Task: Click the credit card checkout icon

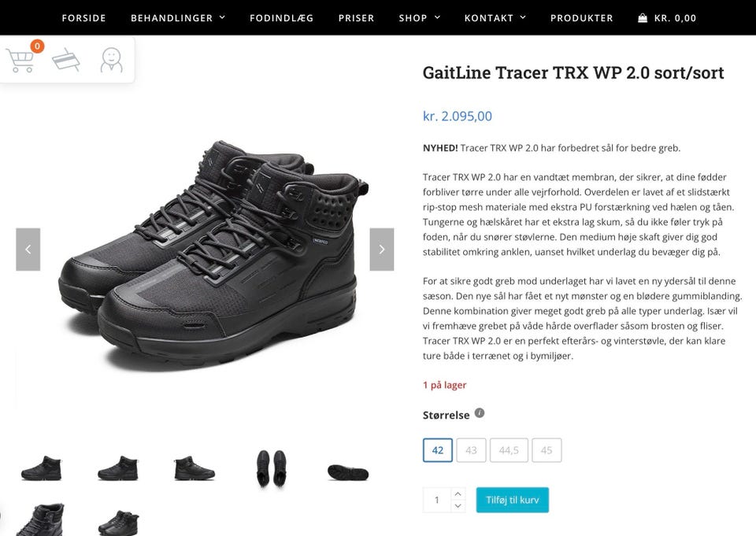Action: coord(66,60)
